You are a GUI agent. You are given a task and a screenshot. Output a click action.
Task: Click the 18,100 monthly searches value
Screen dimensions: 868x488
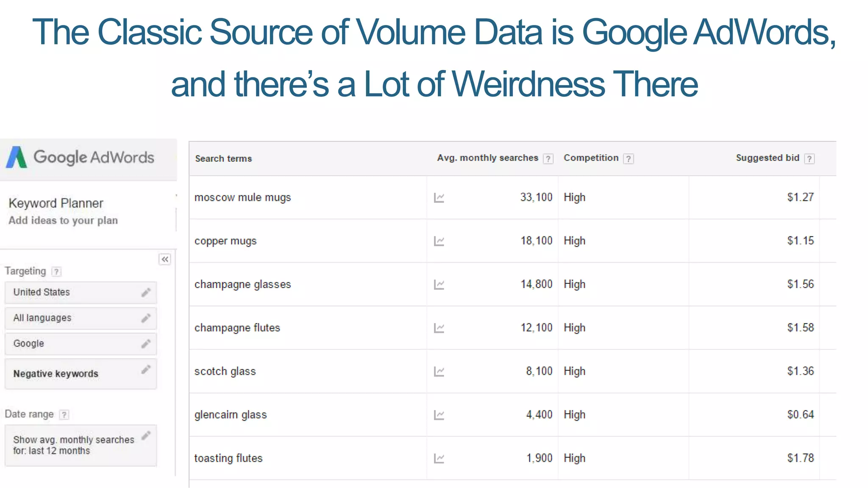pyautogui.click(x=537, y=241)
